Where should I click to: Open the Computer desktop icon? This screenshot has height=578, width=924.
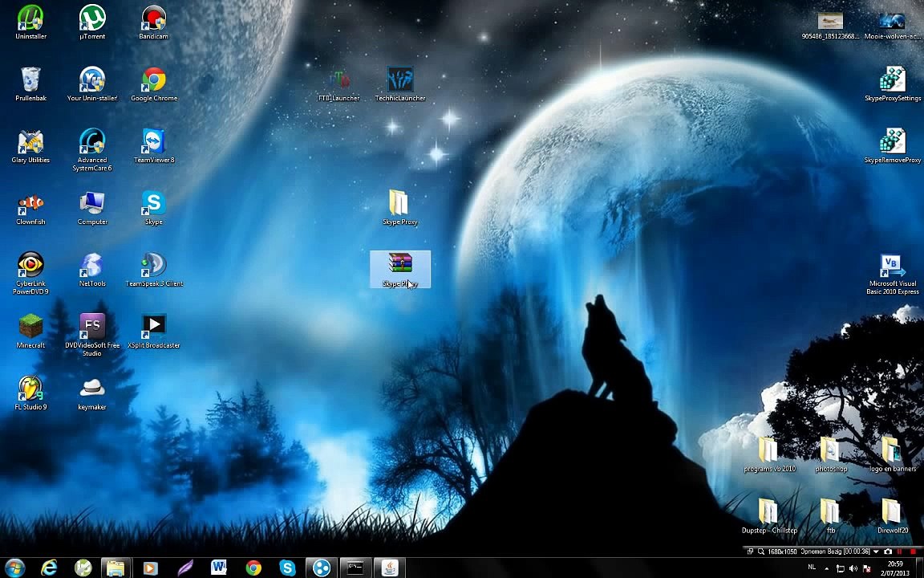click(92, 208)
